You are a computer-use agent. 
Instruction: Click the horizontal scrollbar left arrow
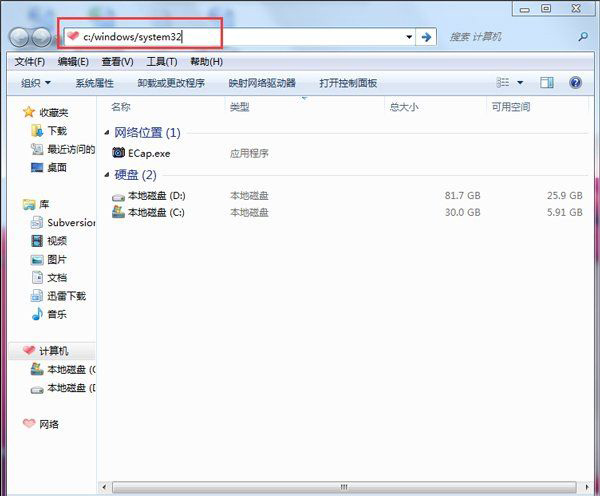pyautogui.click(x=104, y=487)
